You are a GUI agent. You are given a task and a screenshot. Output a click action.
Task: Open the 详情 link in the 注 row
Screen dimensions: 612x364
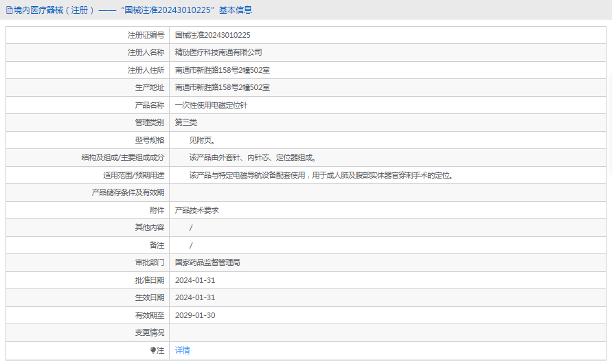[182, 350]
